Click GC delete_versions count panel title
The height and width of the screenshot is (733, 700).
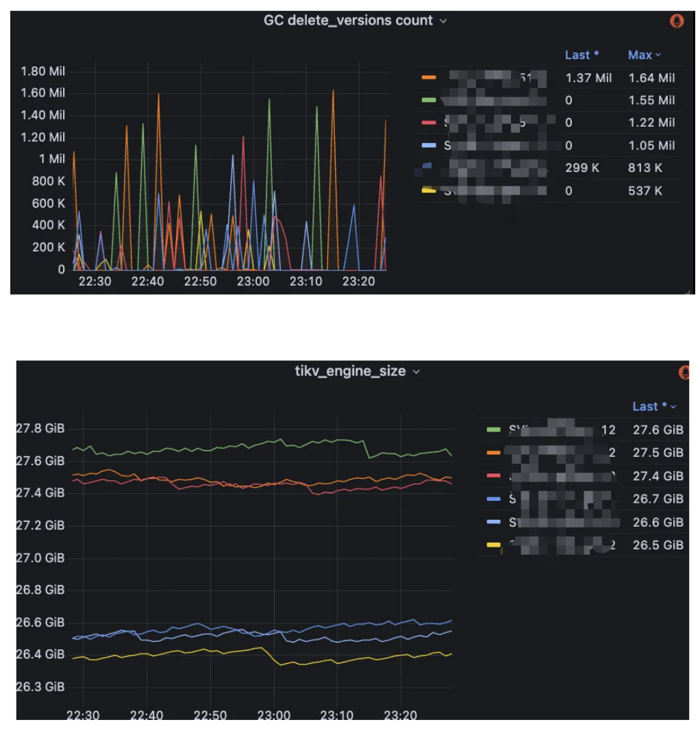click(x=348, y=21)
